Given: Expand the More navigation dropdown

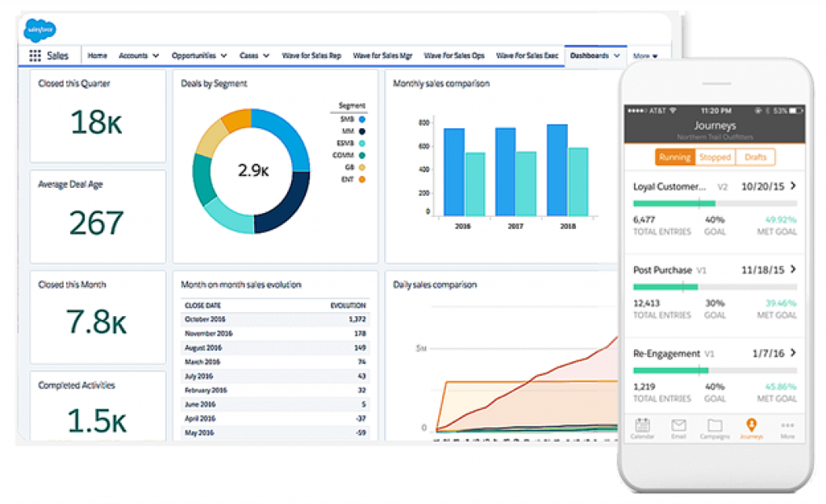Looking at the screenshot, I should coord(645,56).
